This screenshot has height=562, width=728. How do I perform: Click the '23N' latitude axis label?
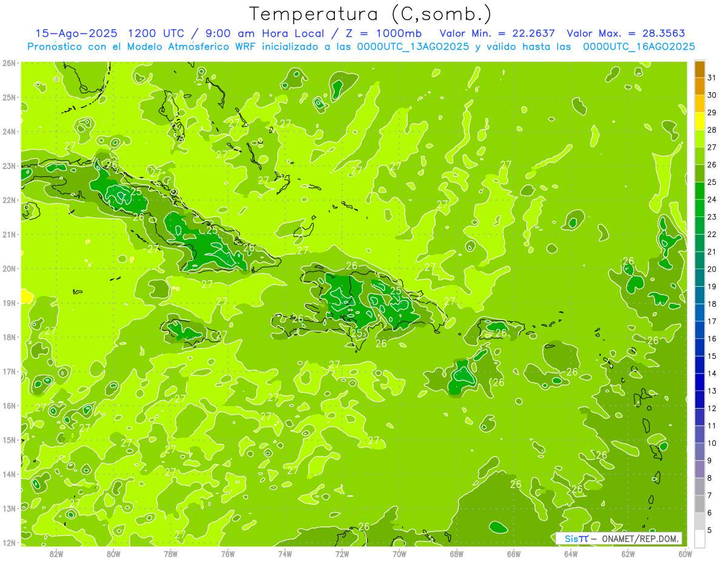coord(8,166)
